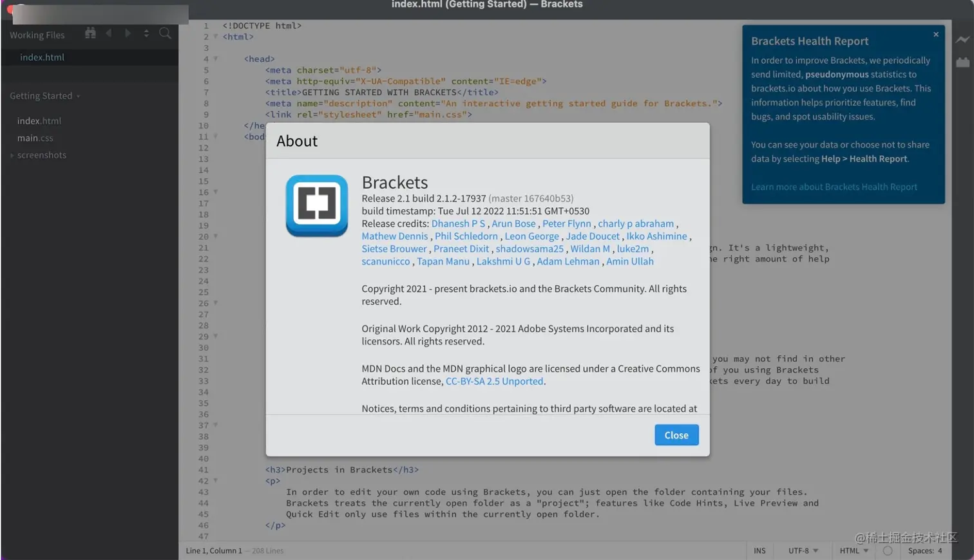The image size is (974, 560).
Task: Click the 'Line 1, Column 1' cursor position
Action: point(214,550)
